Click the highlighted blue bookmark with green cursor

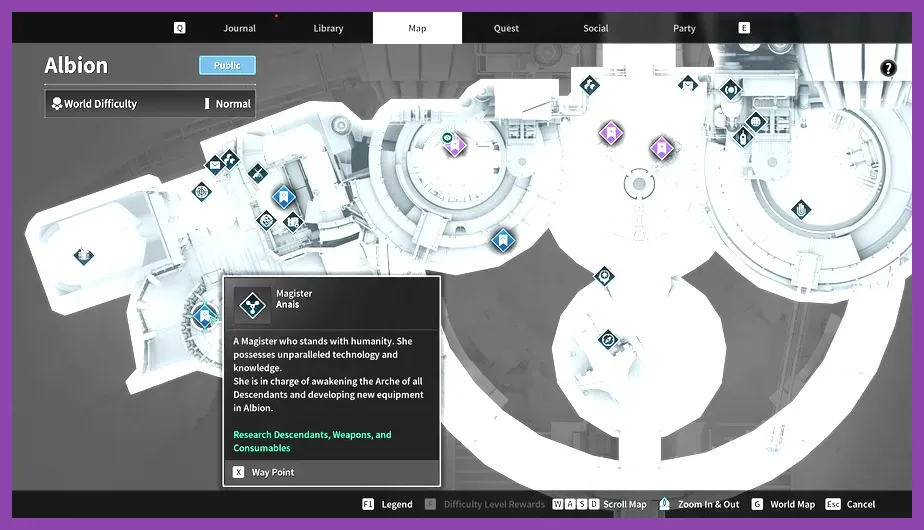204,317
